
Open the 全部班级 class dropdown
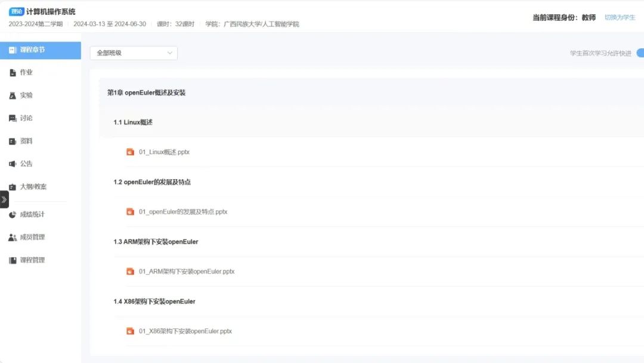[x=134, y=53]
